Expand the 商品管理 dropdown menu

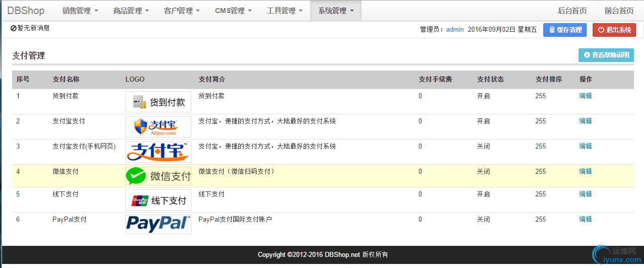coord(131,11)
